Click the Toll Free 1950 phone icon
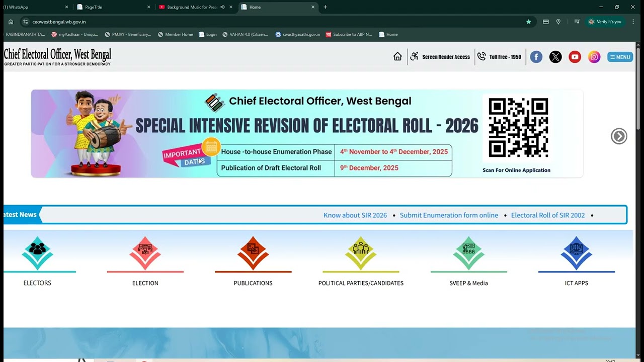Viewport: 644px width, 362px height. pos(481,57)
